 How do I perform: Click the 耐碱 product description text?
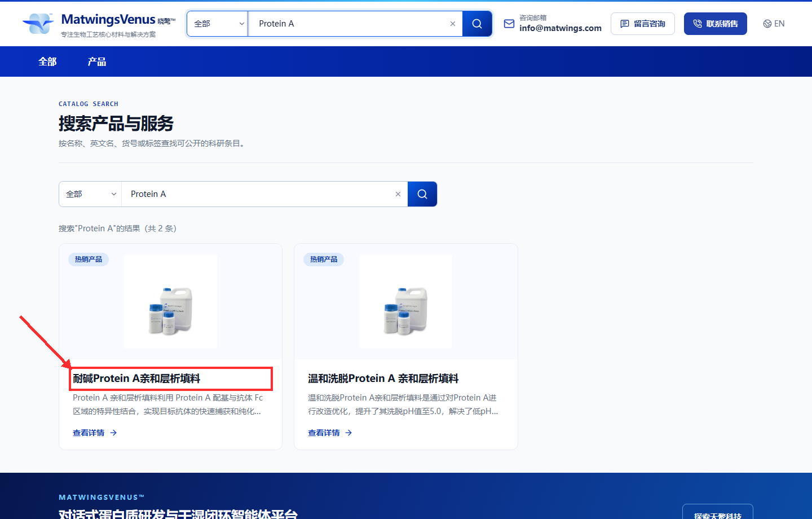168,404
